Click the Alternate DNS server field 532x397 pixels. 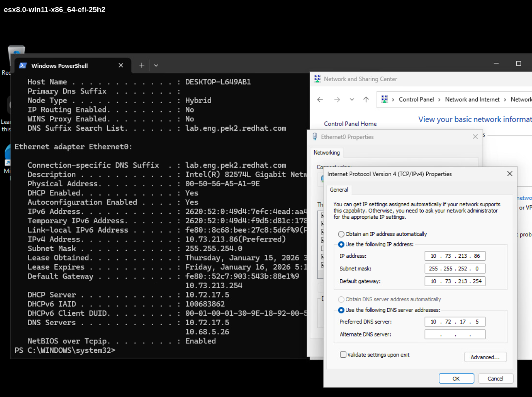pos(455,334)
